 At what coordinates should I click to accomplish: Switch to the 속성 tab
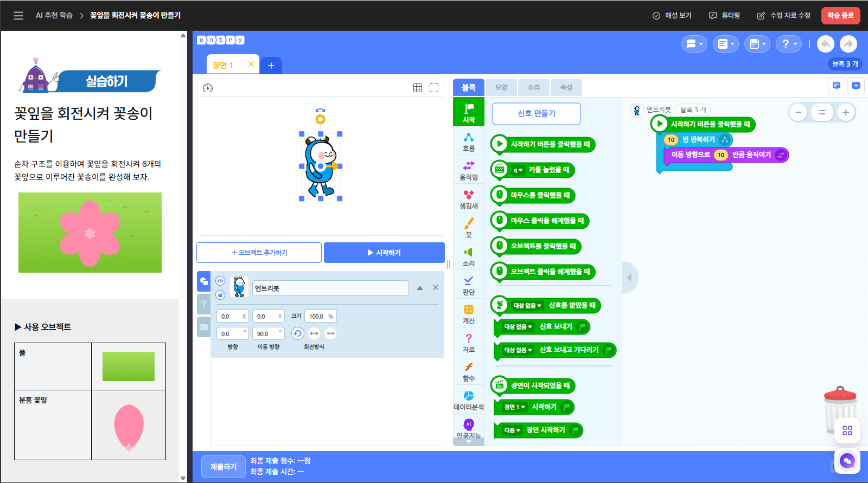click(x=566, y=87)
